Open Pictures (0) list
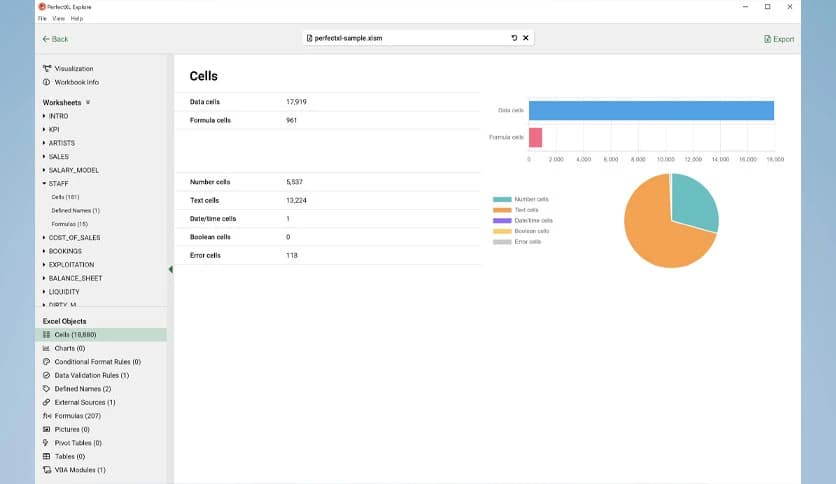Image resolution: width=836 pixels, height=484 pixels. click(66, 429)
